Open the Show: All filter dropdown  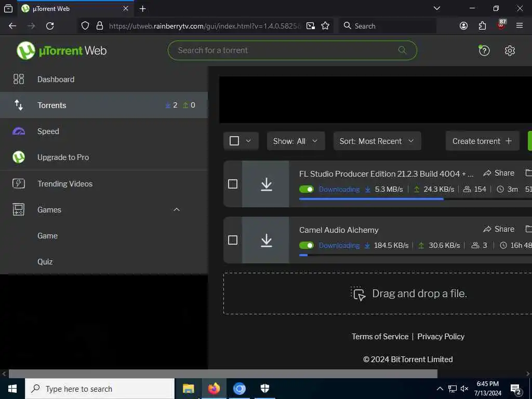(x=296, y=141)
